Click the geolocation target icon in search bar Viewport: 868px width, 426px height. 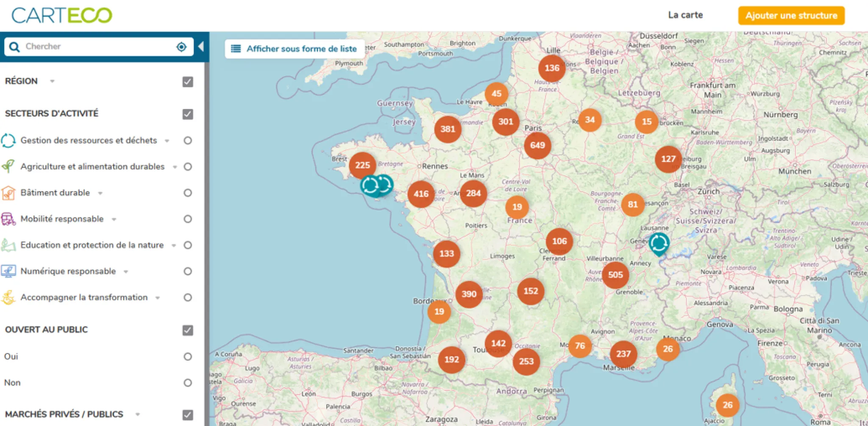[181, 47]
